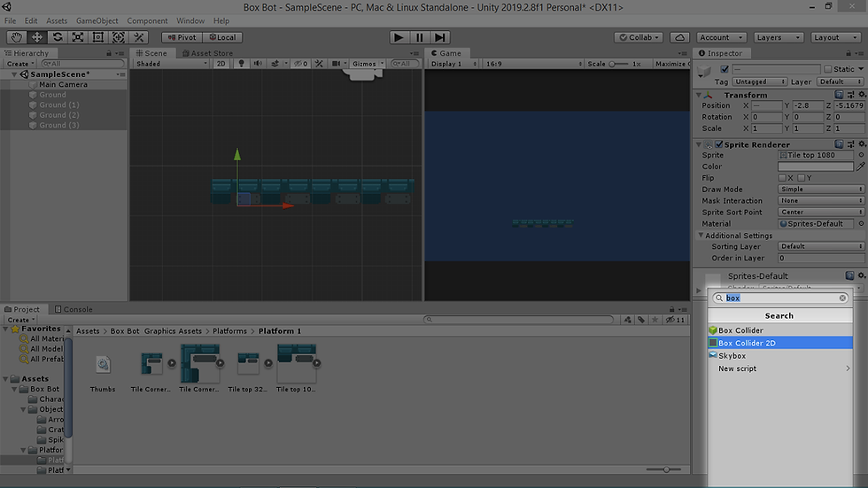Toggle 2D scene view mode
Viewport: 868px width, 488px height.
(221, 64)
